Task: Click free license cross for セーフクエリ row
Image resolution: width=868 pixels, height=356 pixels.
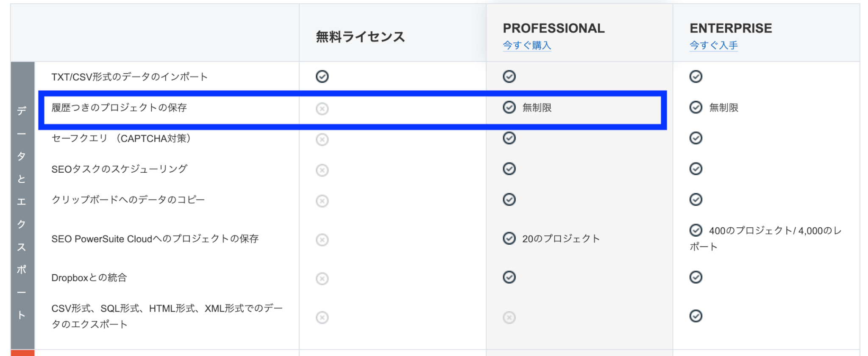Action: click(322, 139)
